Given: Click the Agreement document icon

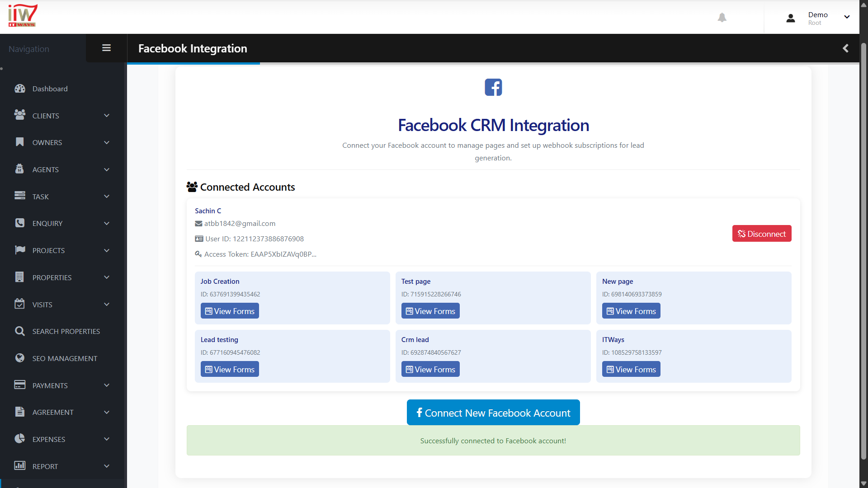Looking at the screenshot, I should (x=19, y=412).
